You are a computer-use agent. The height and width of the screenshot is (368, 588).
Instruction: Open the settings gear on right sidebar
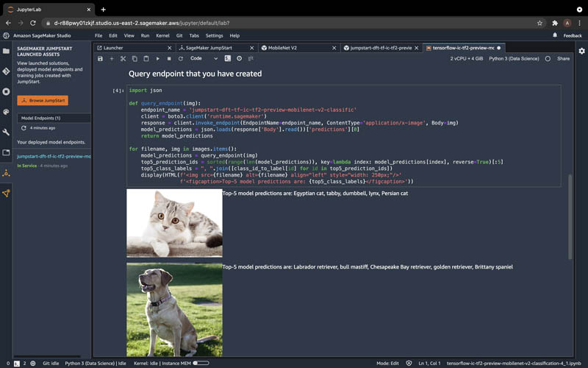click(581, 51)
